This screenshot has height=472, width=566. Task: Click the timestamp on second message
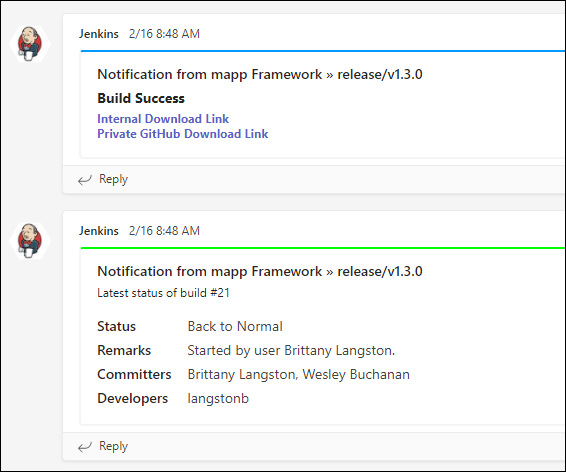click(x=164, y=231)
